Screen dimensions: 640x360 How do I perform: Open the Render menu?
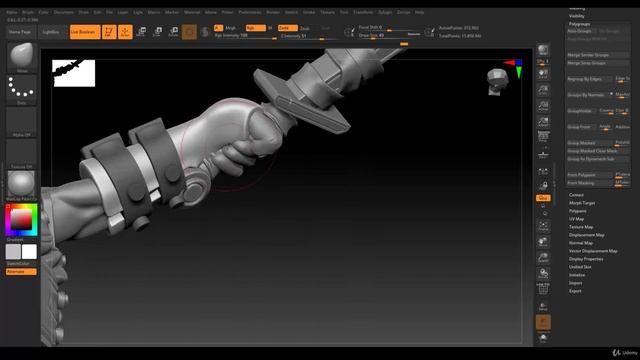click(273, 13)
